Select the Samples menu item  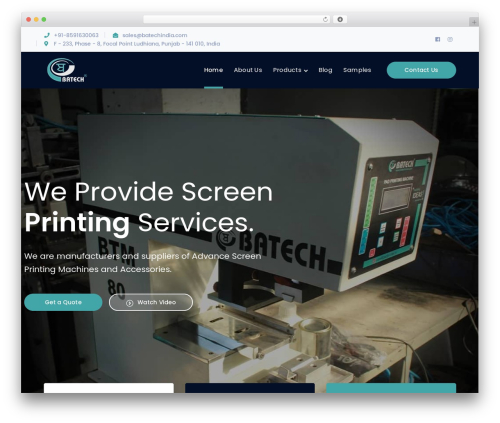[x=357, y=70]
